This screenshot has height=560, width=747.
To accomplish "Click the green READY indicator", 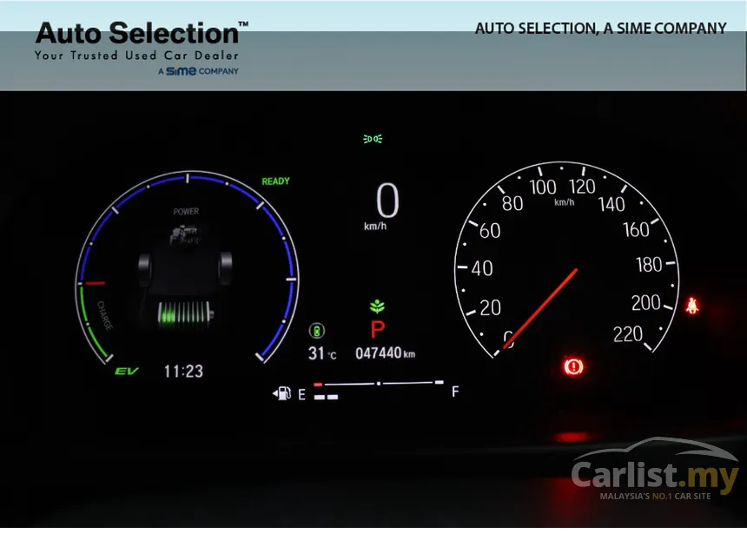I will (x=276, y=181).
